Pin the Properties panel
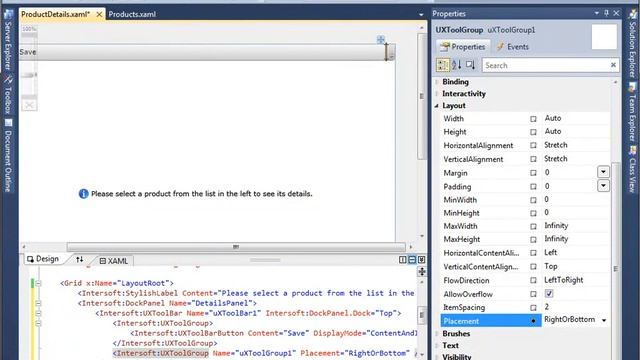This screenshot has width=640, height=360. 607,13
